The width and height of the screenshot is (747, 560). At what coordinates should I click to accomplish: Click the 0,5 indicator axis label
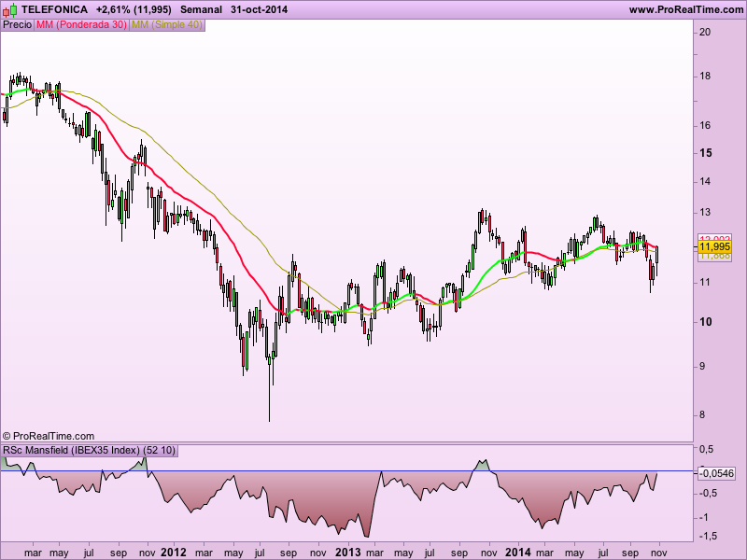coord(707,449)
